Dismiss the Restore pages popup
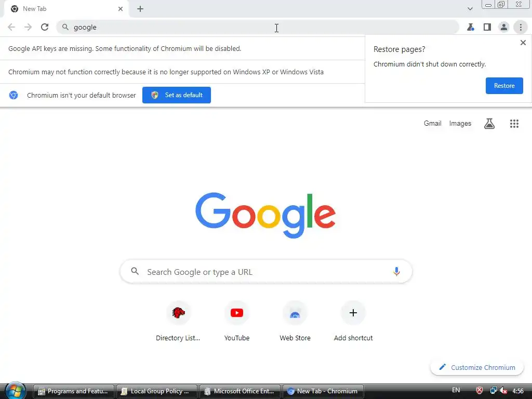The height and width of the screenshot is (399, 532). [x=523, y=43]
